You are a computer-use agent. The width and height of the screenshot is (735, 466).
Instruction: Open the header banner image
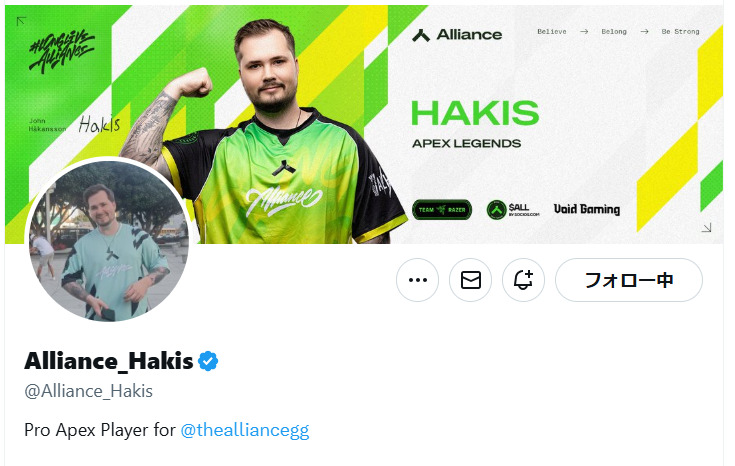point(364,124)
